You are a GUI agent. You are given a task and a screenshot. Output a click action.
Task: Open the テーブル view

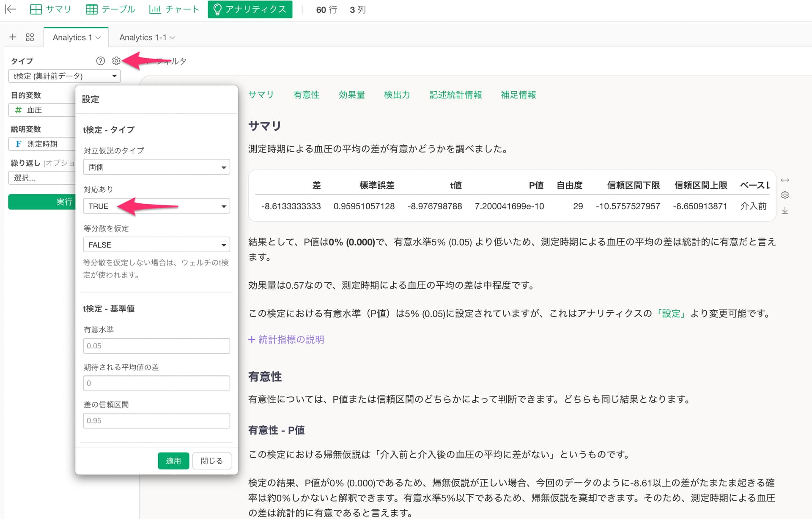tap(110, 9)
